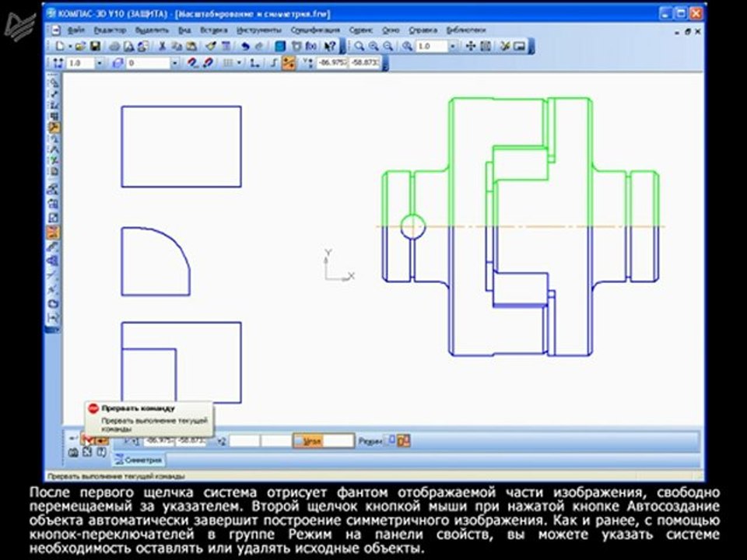This screenshot has height=560, width=747.
Task: Open the grid options dropdown arrow
Action: [x=239, y=63]
